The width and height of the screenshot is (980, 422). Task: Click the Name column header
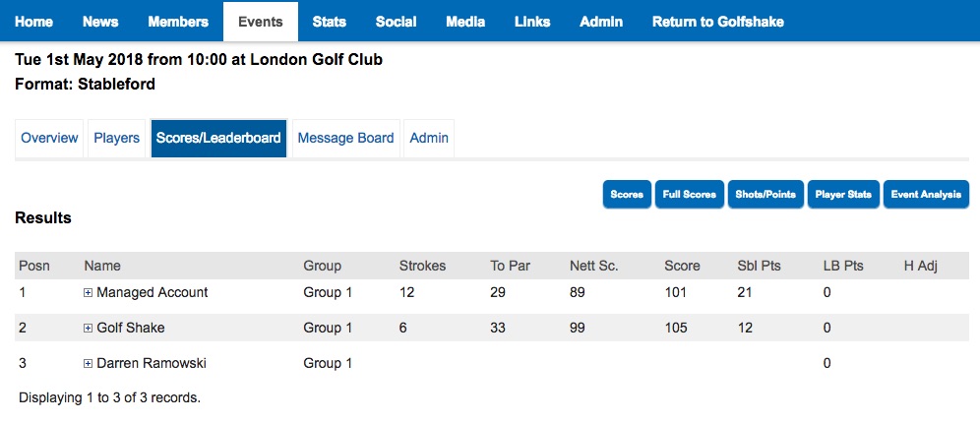[102, 266]
